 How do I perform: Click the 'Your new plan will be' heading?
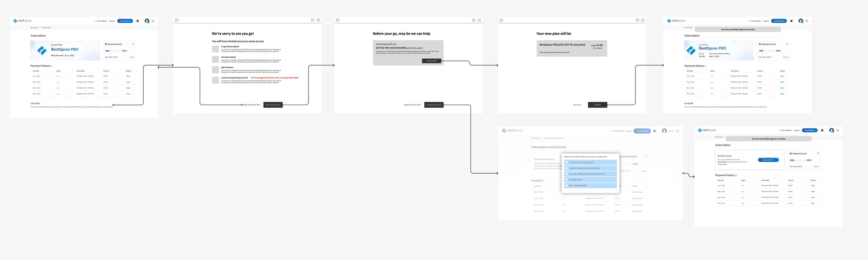coord(554,33)
